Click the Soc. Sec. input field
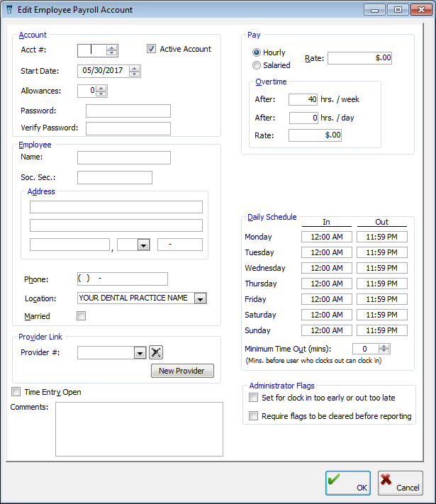The image size is (436, 504). pos(115,177)
